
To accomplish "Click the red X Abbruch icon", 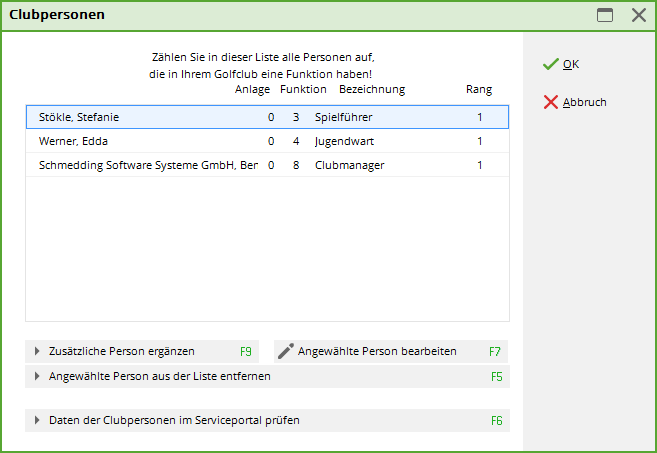I will (x=551, y=102).
